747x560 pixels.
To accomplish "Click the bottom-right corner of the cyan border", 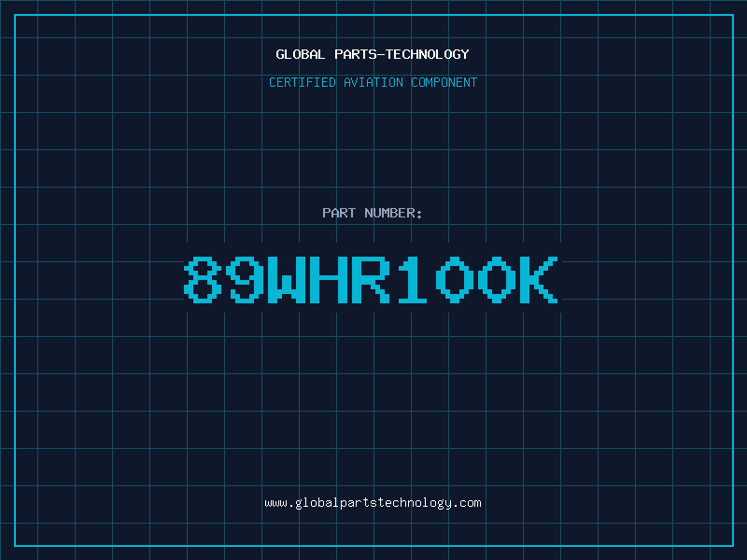I will pyautogui.click(x=732, y=545).
